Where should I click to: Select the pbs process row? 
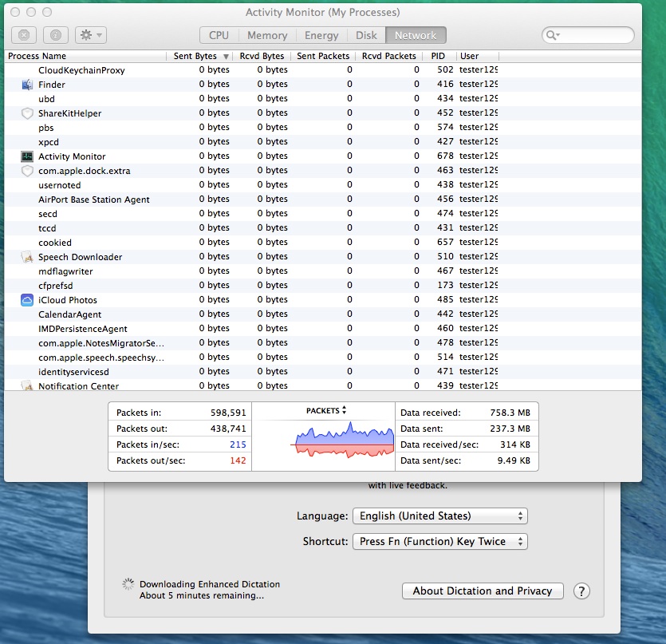tap(323, 128)
